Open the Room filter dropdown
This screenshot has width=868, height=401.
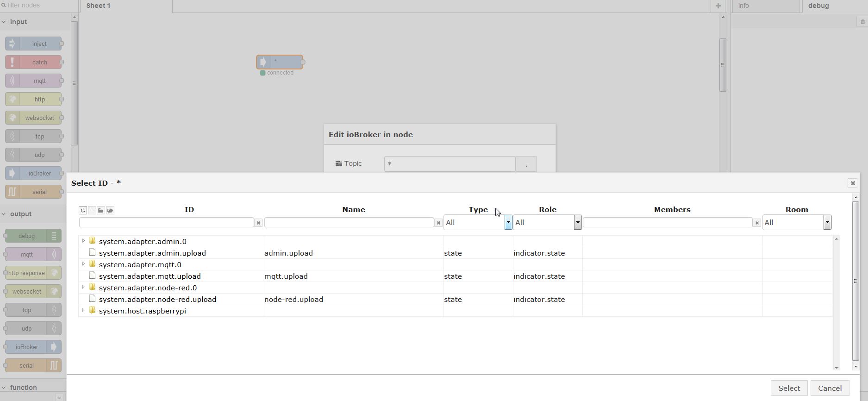[x=797, y=223]
